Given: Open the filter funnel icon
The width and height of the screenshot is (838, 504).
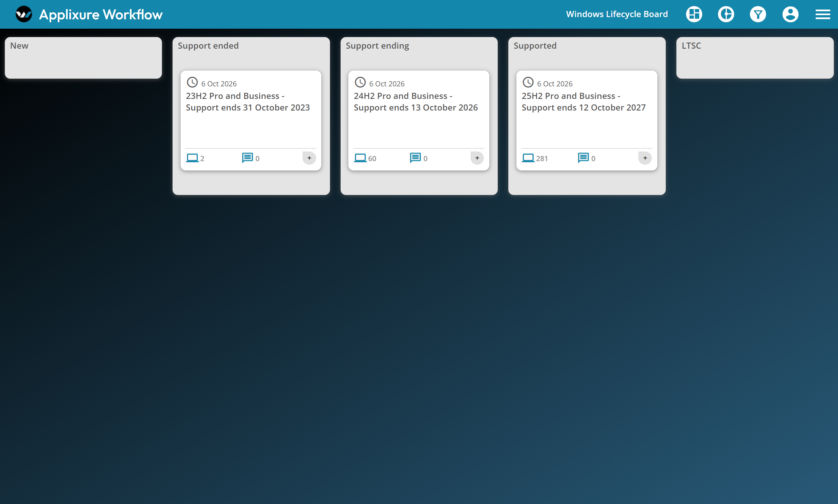Looking at the screenshot, I should [x=758, y=14].
